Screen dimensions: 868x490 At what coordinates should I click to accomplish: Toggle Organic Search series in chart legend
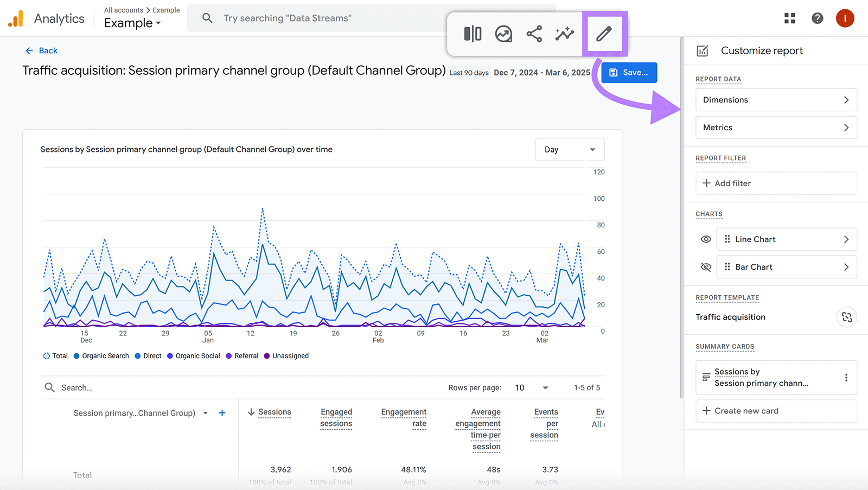point(101,356)
